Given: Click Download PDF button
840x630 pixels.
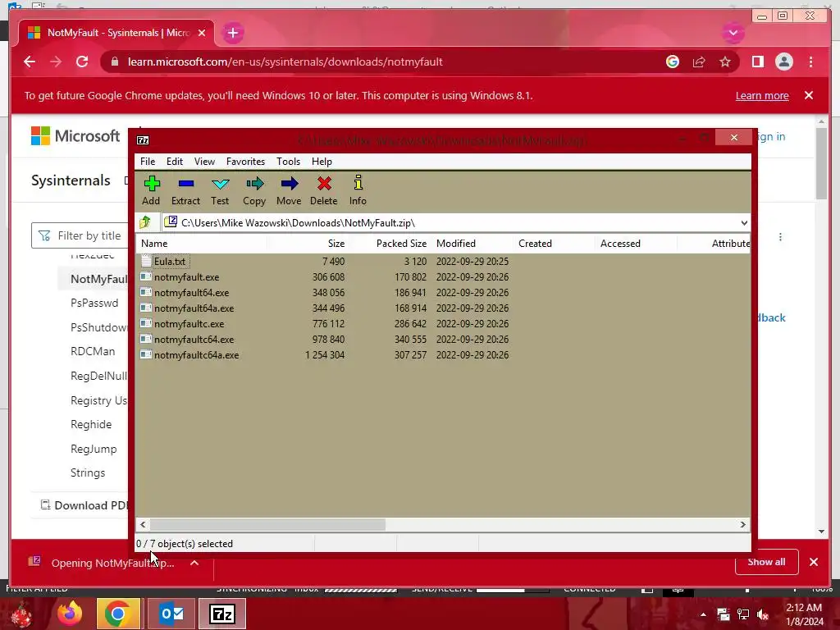Looking at the screenshot, I should pyautogui.click(x=84, y=505).
